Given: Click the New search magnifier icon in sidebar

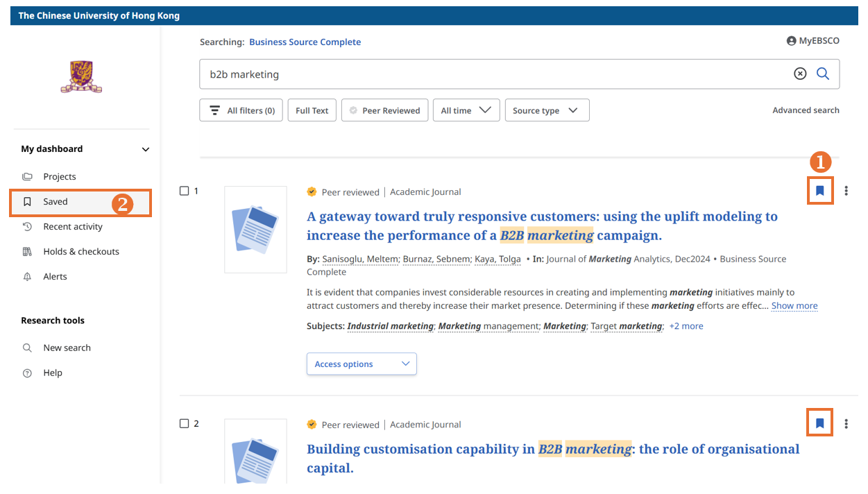Looking at the screenshot, I should click(x=27, y=348).
